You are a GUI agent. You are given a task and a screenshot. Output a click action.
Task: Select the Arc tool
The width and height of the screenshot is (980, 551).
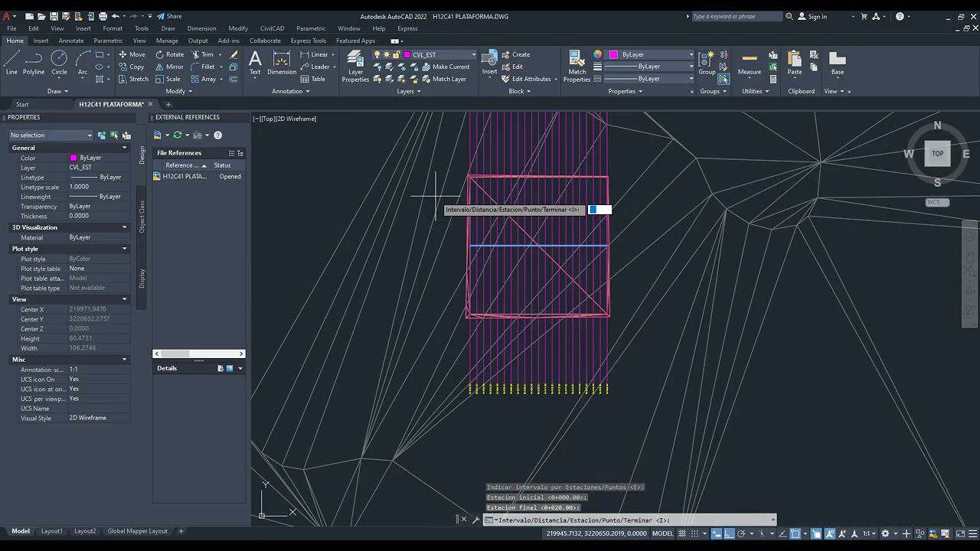(83, 63)
